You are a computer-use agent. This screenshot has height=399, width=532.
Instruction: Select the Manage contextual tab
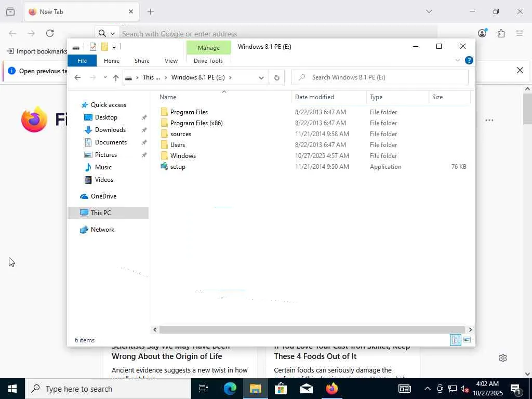coord(209,48)
